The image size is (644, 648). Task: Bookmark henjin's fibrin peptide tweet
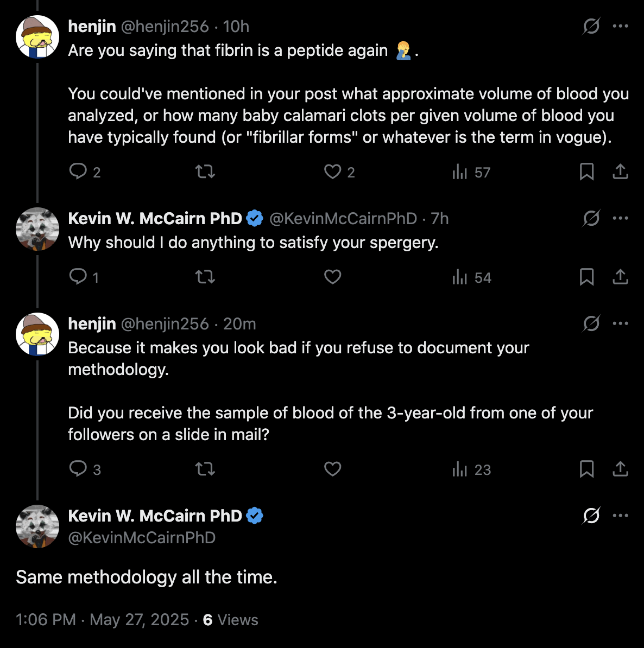pos(586,171)
